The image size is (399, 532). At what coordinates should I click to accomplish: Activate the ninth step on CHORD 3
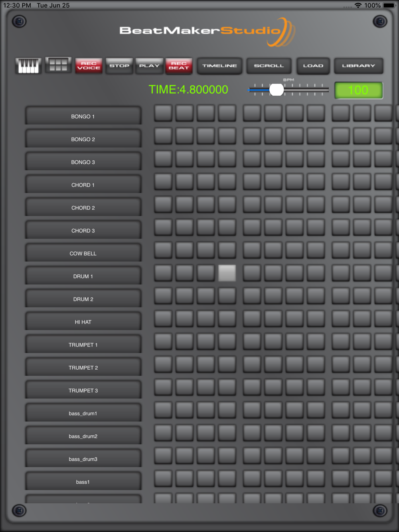(x=341, y=227)
